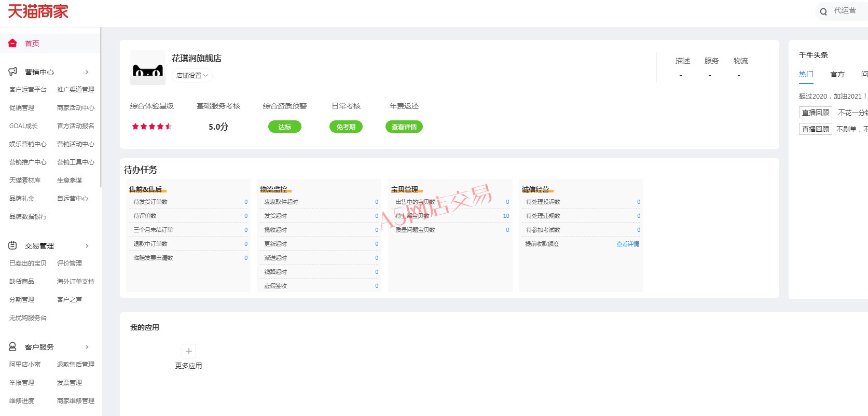Expand the 交易管理 section chevron
868x416 pixels.
tap(87, 246)
